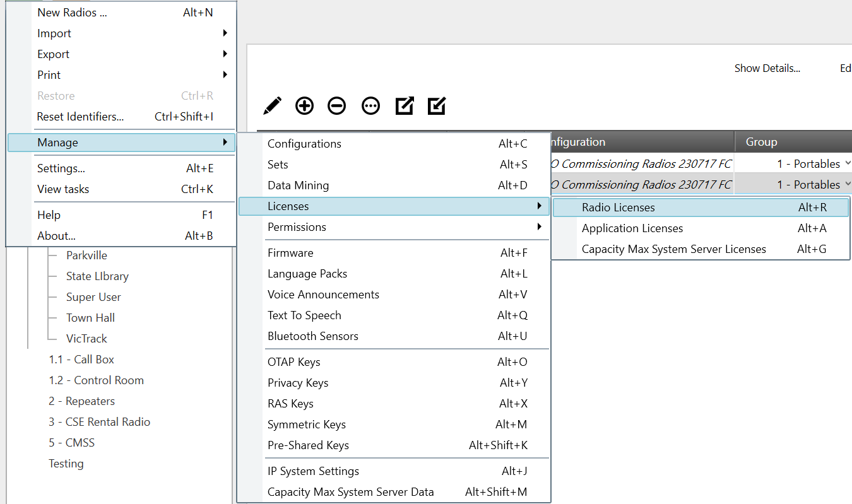Open OTAP Keys menu item

click(394, 362)
